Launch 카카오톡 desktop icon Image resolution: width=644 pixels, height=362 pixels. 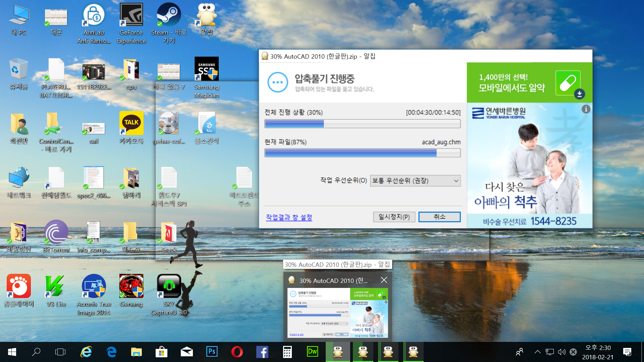coord(131,128)
